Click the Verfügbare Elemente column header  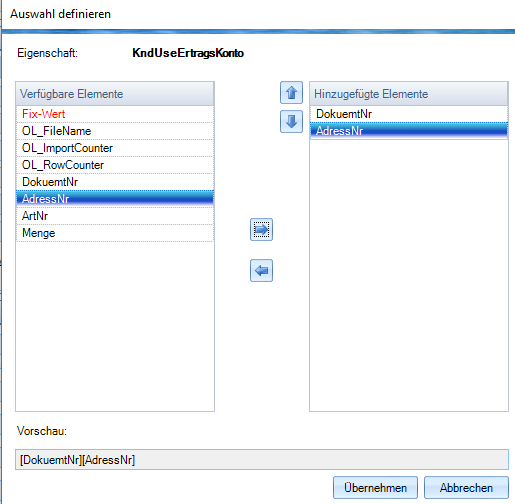coord(115,94)
